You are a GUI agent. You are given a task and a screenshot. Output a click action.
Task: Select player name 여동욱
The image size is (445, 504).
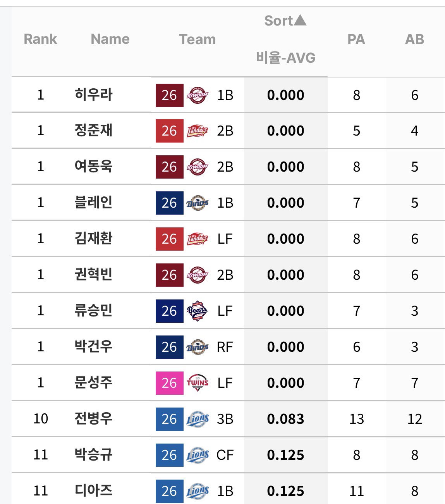[x=93, y=166]
